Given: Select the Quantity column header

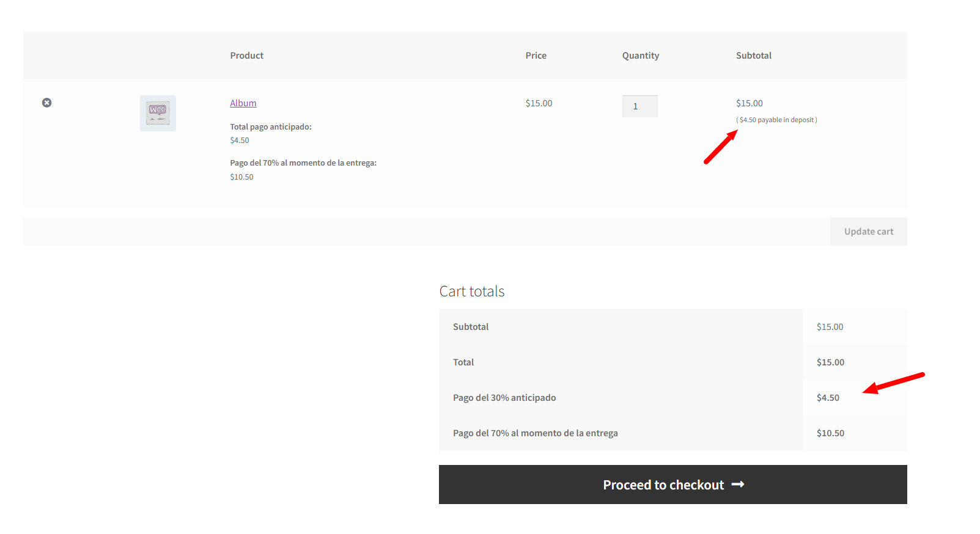Looking at the screenshot, I should tap(641, 56).
